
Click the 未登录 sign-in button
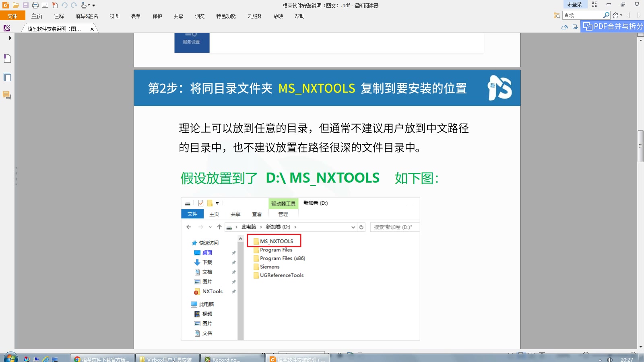click(x=575, y=4)
